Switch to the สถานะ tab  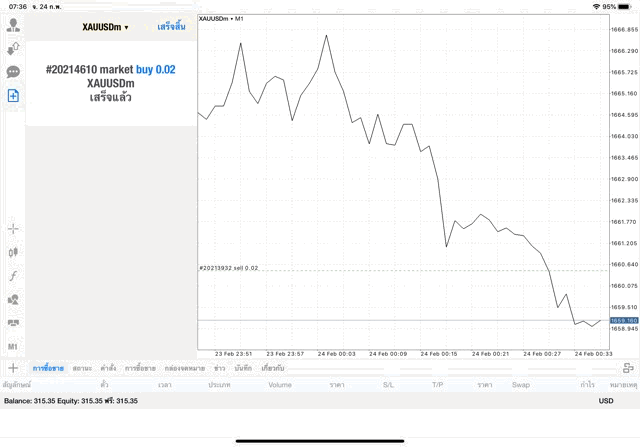(x=82, y=368)
